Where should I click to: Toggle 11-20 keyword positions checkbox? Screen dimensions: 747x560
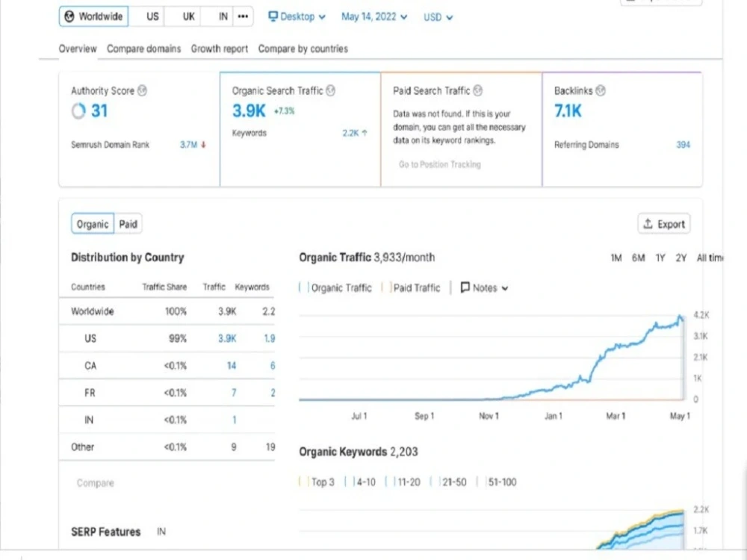(x=390, y=482)
